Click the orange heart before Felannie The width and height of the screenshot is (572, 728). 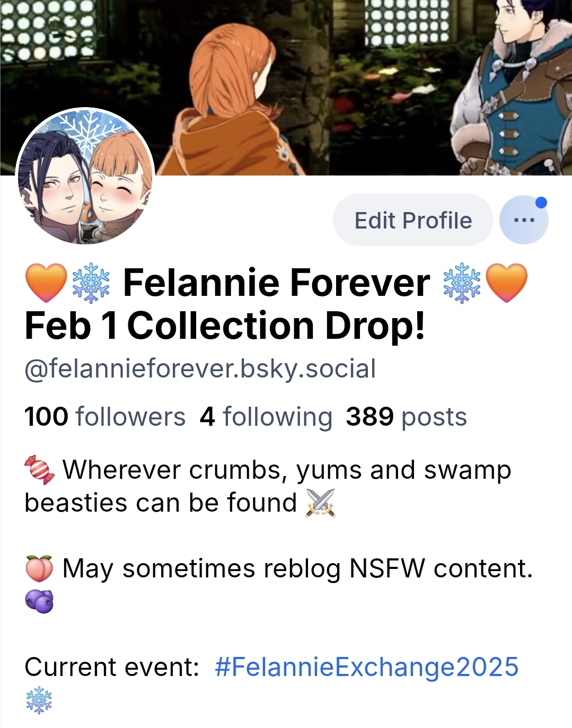point(46,283)
